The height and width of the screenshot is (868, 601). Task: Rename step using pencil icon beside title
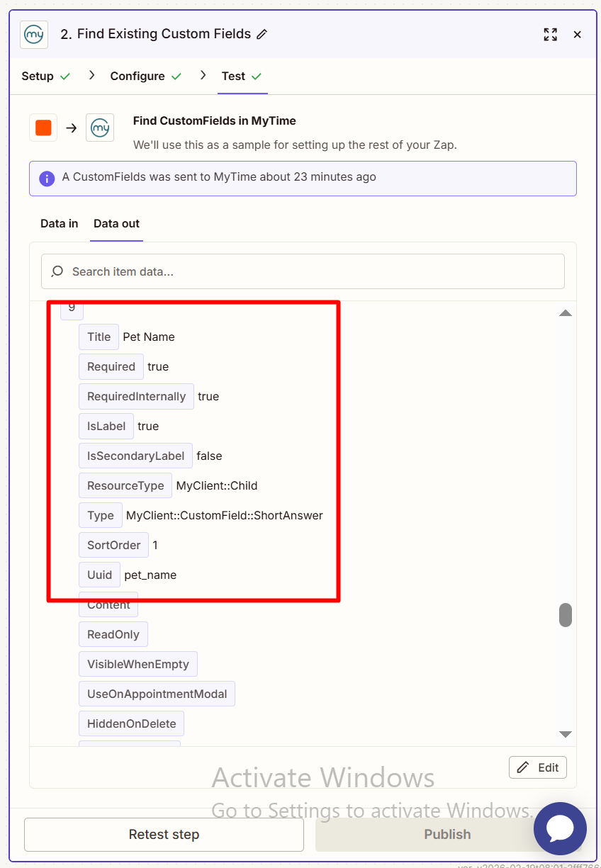(262, 34)
